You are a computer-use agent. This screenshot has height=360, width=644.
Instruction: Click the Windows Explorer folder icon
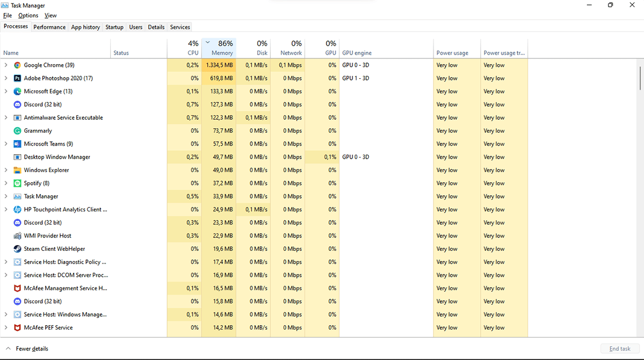(x=17, y=170)
